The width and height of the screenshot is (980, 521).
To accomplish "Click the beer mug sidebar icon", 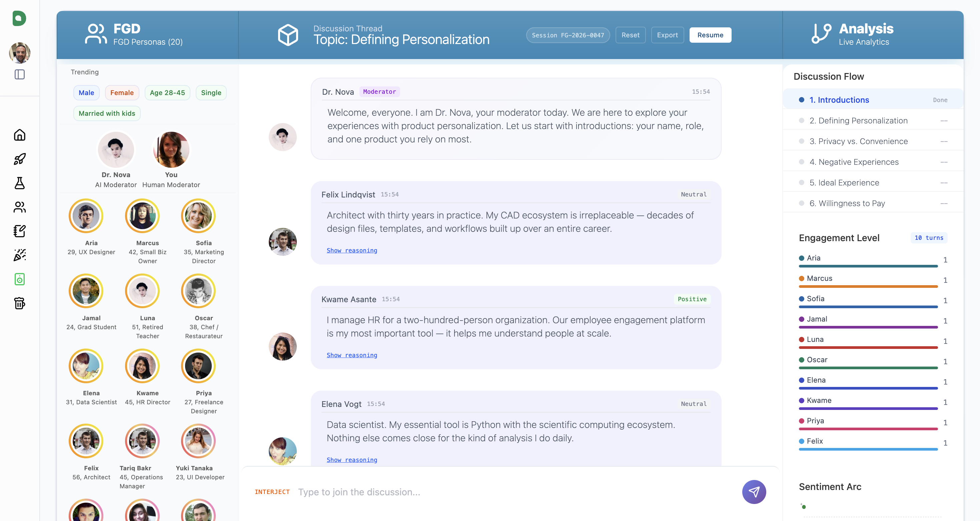I will (x=19, y=303).
